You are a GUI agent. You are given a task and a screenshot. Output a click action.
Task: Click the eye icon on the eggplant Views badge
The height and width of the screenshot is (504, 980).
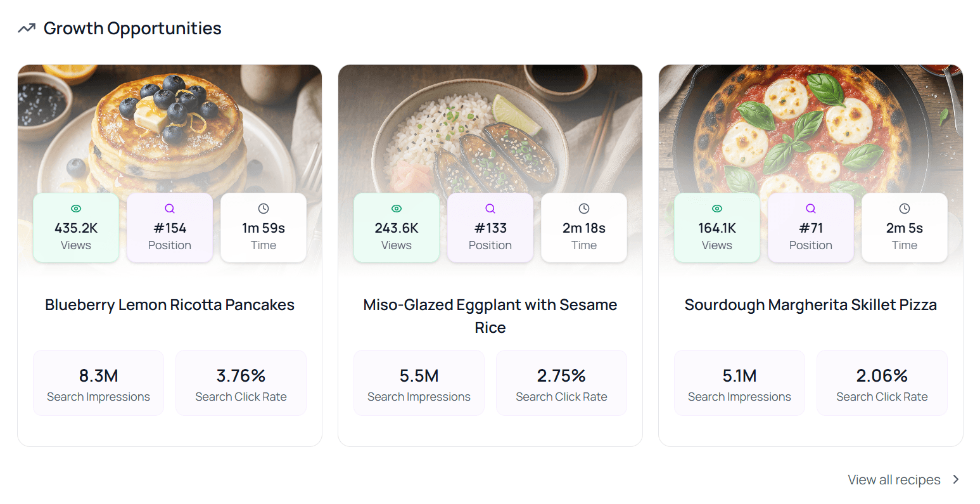pos(396,208)
